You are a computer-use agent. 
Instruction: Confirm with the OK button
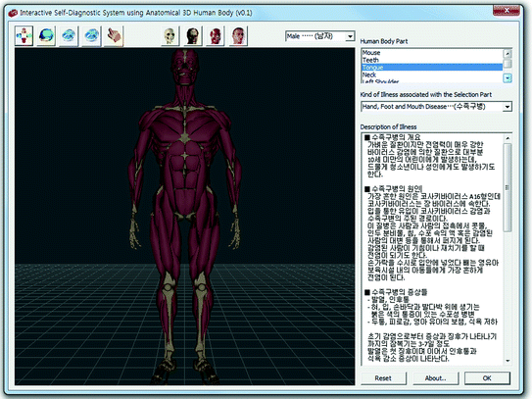tap(487, 378)
